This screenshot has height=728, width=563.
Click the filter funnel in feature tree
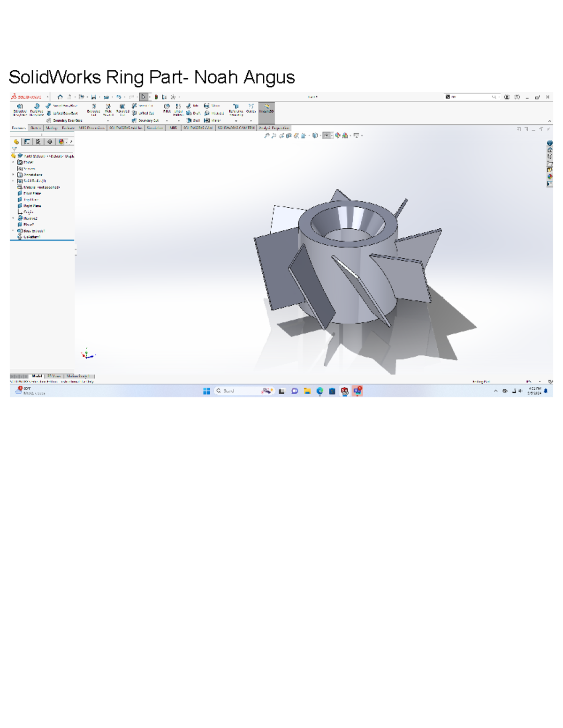point(14,150)
